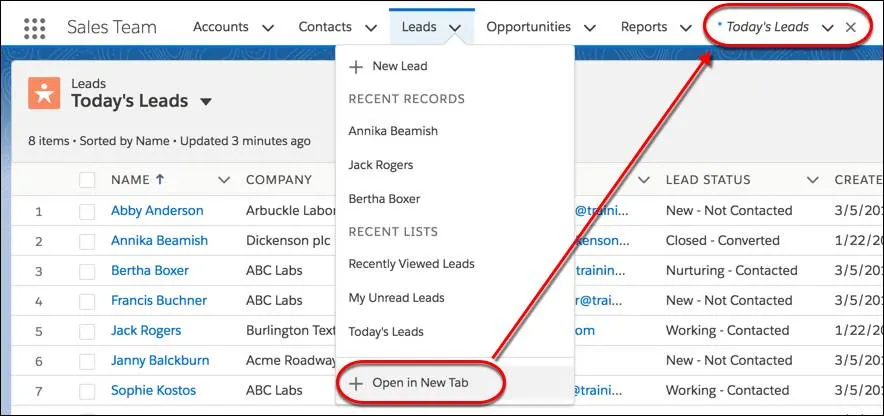Click the Sales Team app name
884x416 pixels.
(x=112, y=27)
